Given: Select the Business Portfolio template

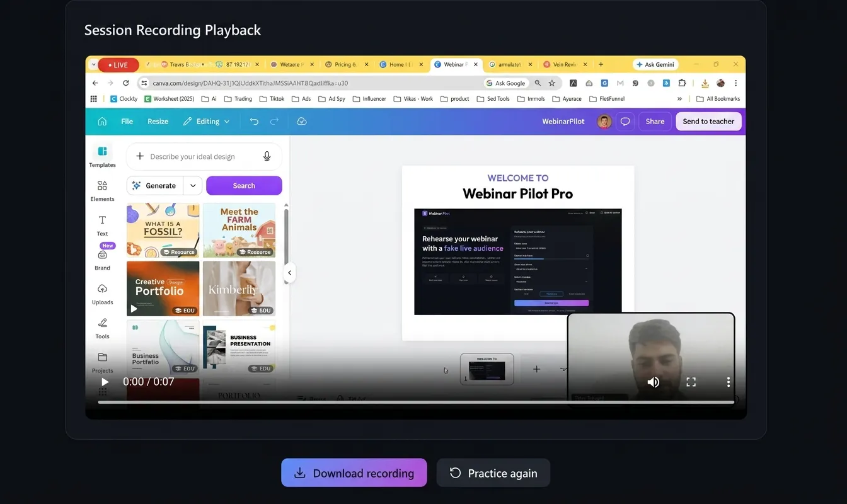Looking at the screenshot, I should point(163,346).
